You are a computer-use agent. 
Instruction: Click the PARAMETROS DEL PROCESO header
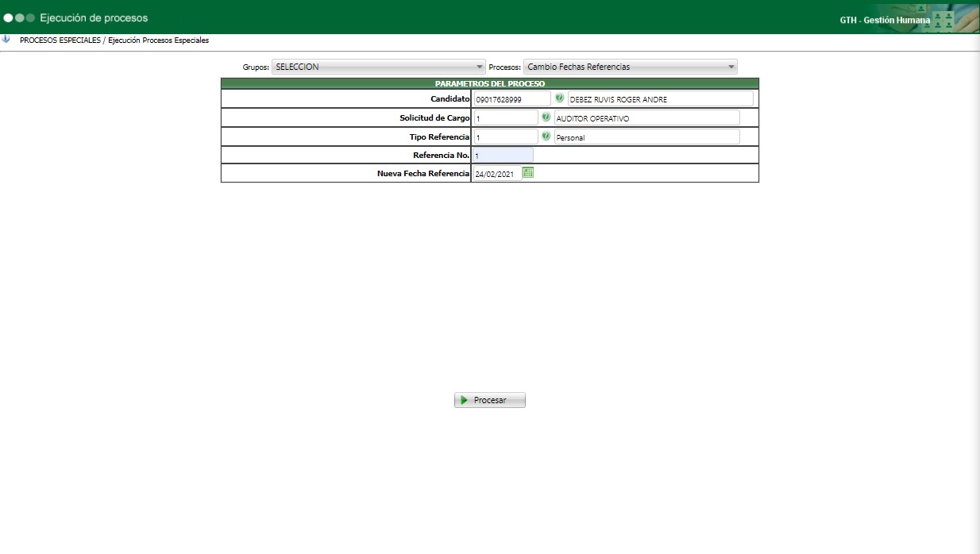(490, 83)
